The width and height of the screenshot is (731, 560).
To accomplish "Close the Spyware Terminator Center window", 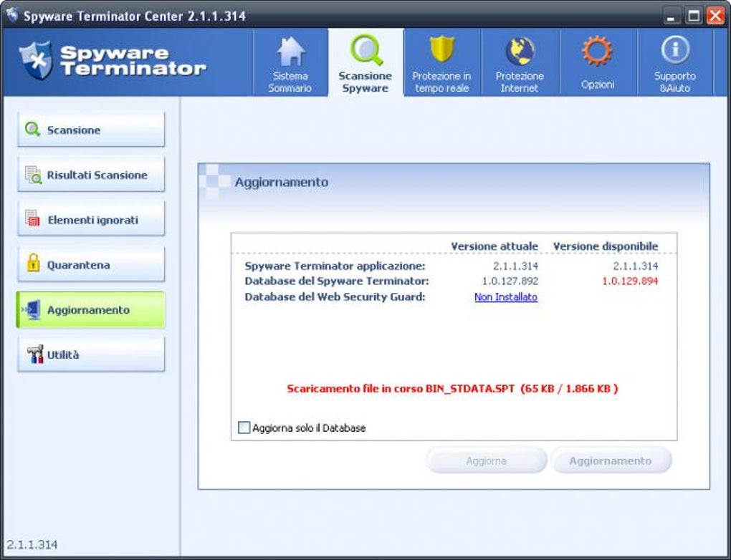I will pyautogui.click(x=716, y=16).
